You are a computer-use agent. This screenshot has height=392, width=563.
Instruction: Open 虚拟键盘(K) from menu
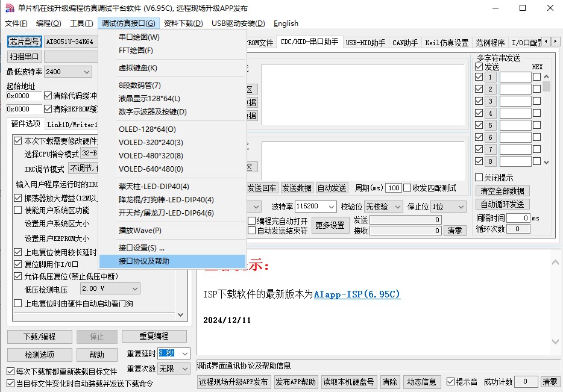172,68
